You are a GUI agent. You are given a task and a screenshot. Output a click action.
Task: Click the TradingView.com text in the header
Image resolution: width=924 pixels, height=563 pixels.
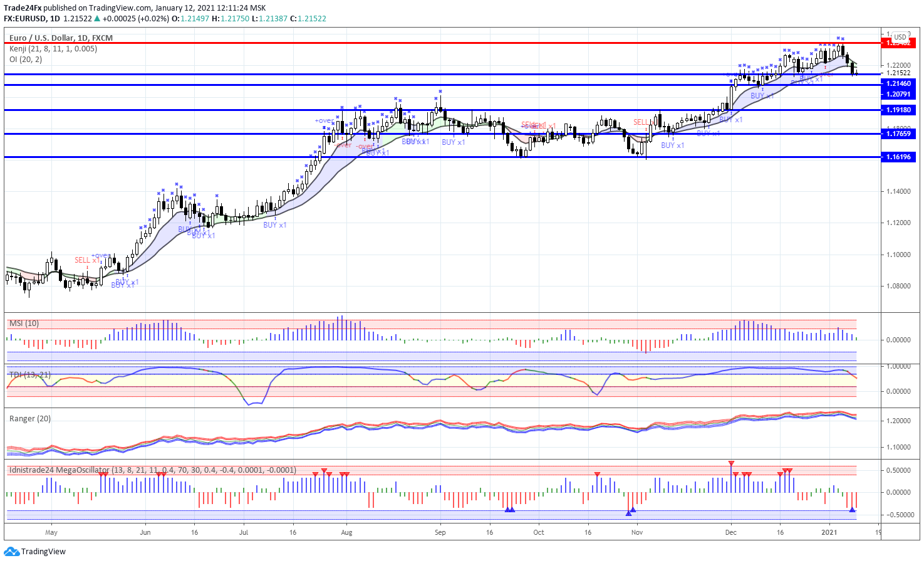coord(120,8)
